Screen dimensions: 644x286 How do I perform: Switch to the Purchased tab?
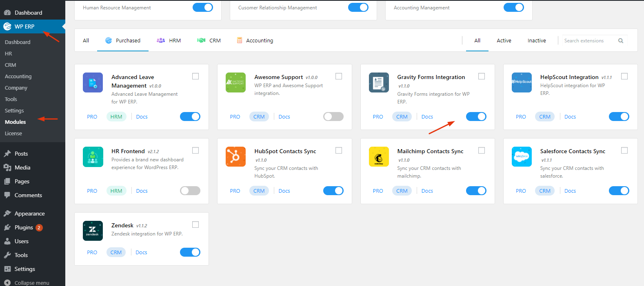tap(123, 40)
